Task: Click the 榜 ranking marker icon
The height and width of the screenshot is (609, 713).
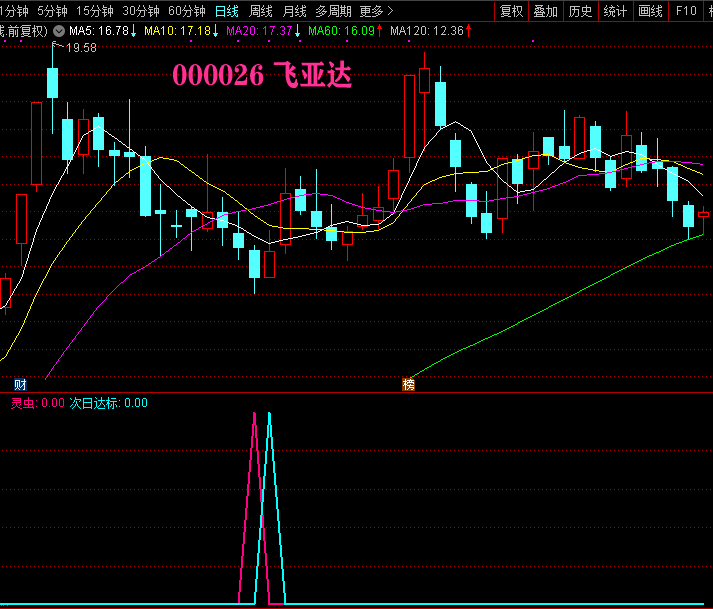Action: click(x=408, y=385)
